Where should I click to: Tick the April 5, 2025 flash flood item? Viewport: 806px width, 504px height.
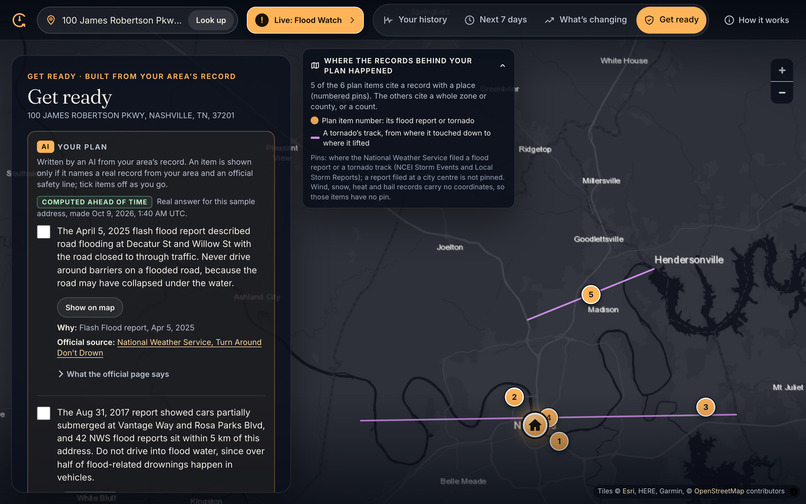coord(44,231)
